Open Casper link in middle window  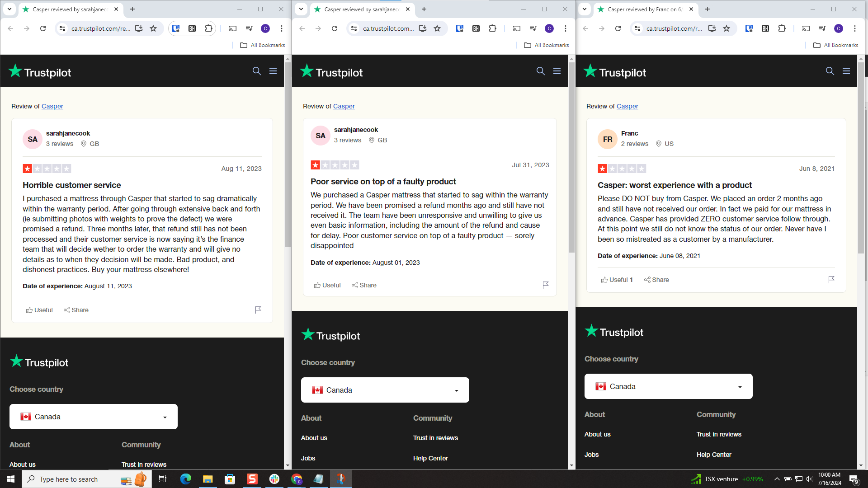[x=344, y=106]
